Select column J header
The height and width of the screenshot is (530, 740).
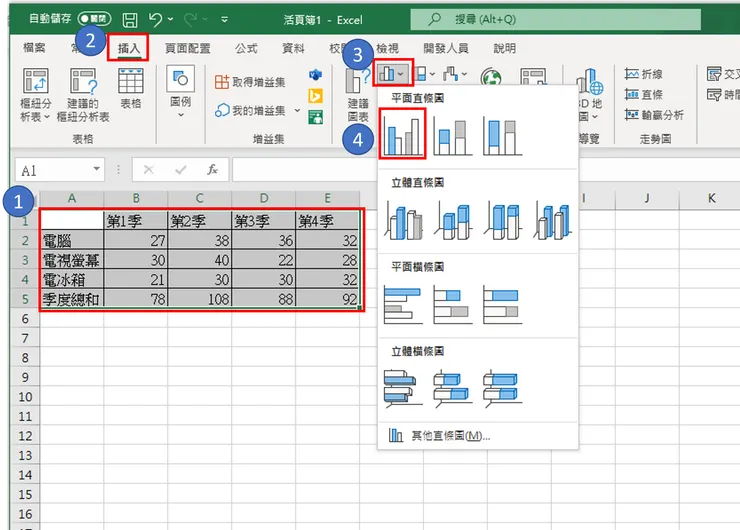(x=647, y=199)
